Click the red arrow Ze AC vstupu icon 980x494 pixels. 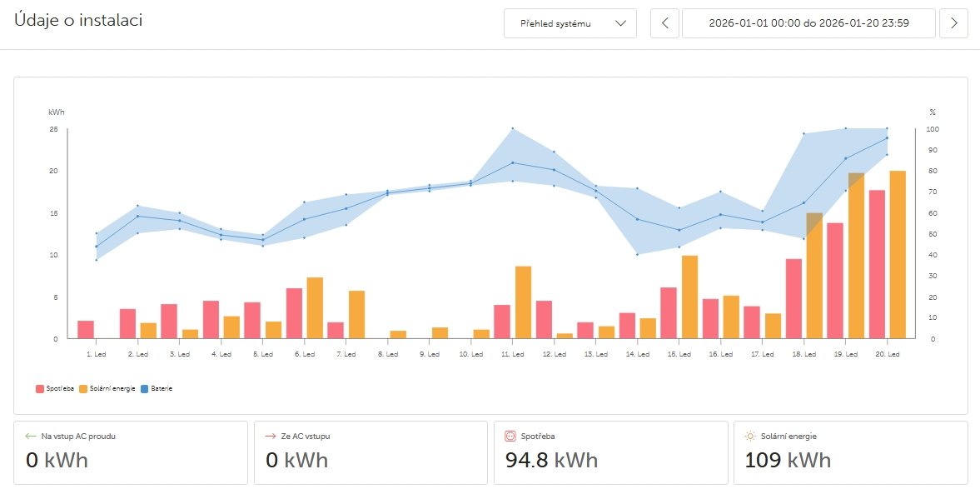click(x=271, y=436)
